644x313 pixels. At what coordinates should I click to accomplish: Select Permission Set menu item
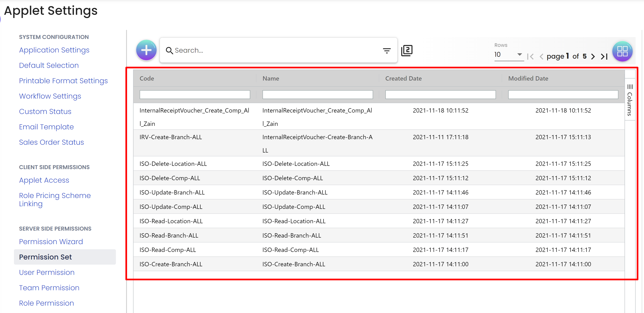pyautogui.click(x=45, y=257)
